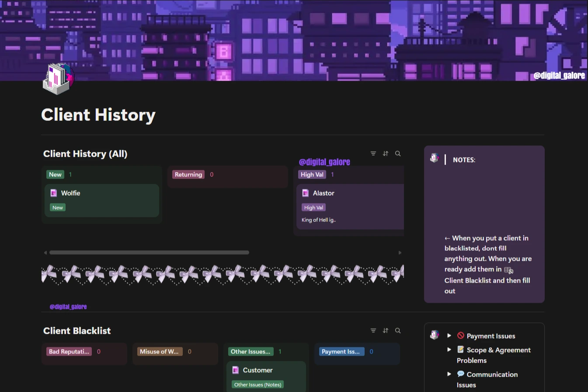This screenshot has width=588, height=392.
Task: Open search in the Client Blacklist database
Action: coord(397,331)
